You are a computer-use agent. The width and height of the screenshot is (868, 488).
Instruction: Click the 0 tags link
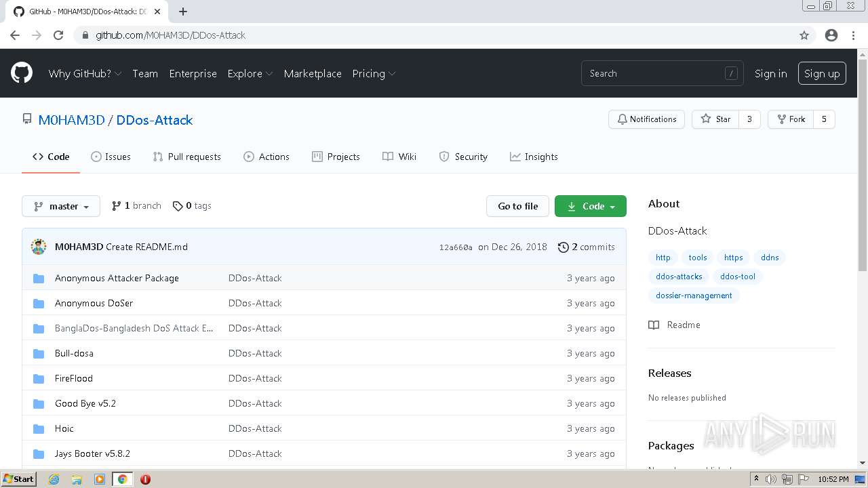[192, 205]
